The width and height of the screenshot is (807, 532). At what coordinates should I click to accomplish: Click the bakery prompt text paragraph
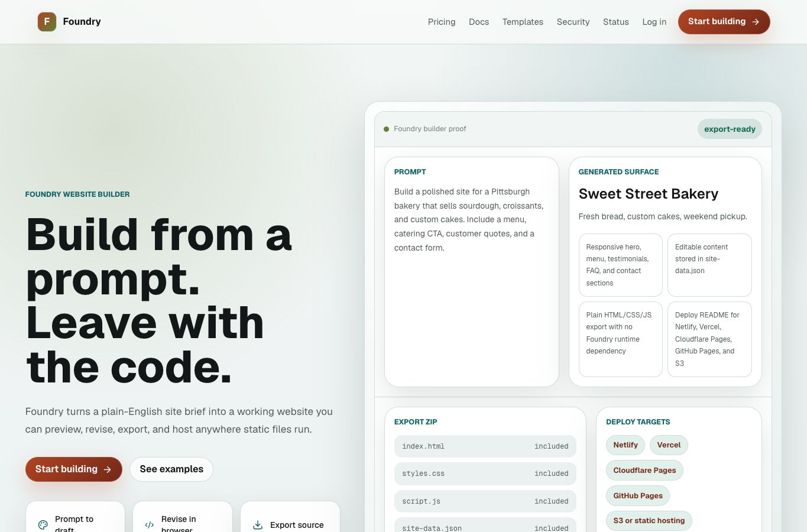469,220
